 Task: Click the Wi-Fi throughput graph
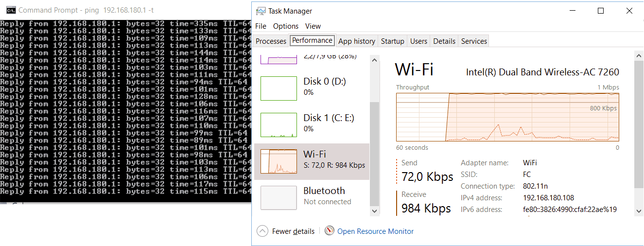click(507, 117)
